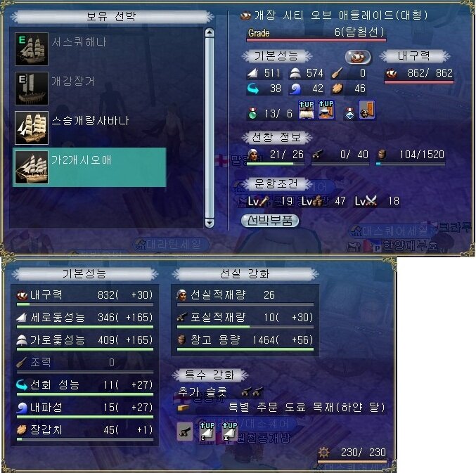Click the second UP skill icon

(x=326, y=110)
